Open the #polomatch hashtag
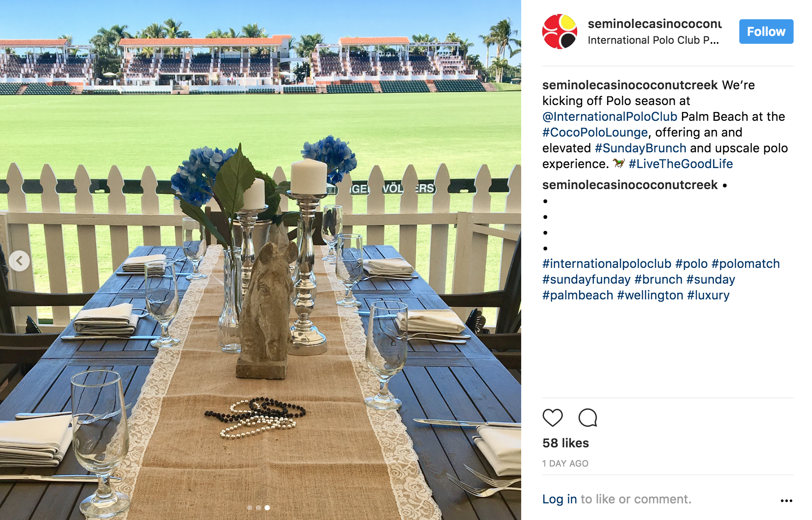This screenshot has height=520, width=812. [745, 264]
